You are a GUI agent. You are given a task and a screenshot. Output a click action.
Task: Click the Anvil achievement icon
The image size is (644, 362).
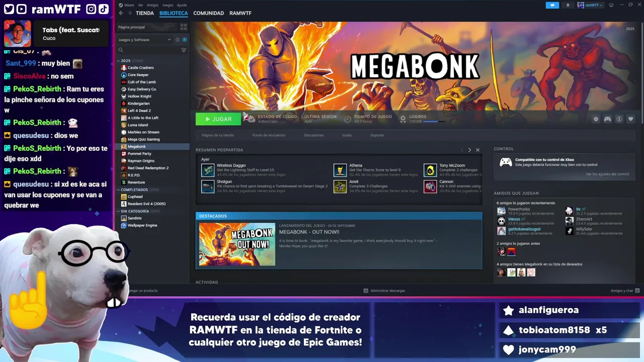(x=340, y=187)
